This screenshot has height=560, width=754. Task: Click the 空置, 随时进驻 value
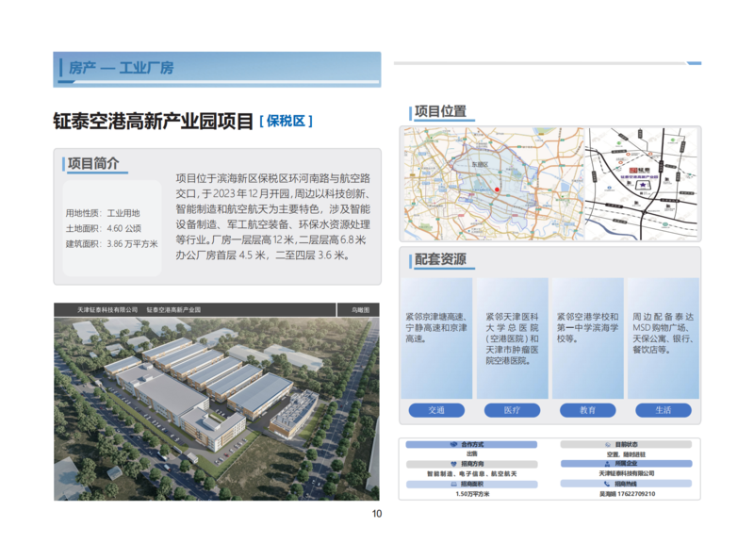(626, 454)
